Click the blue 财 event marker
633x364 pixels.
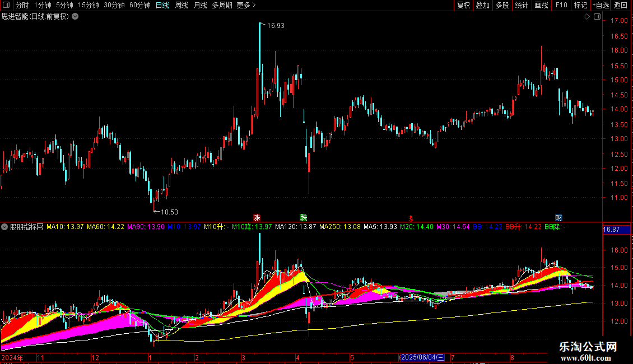[558, 217]
